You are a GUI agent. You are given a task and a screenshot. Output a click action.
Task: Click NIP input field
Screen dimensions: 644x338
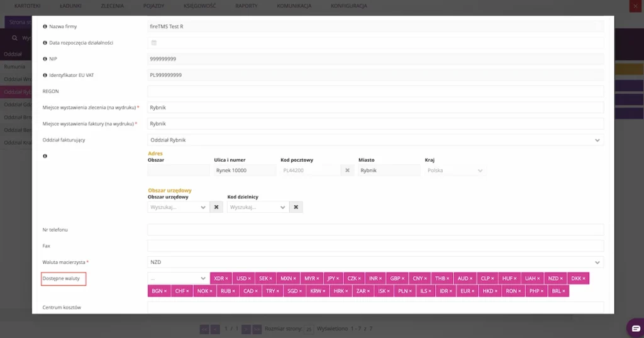(x=375, y=59)
